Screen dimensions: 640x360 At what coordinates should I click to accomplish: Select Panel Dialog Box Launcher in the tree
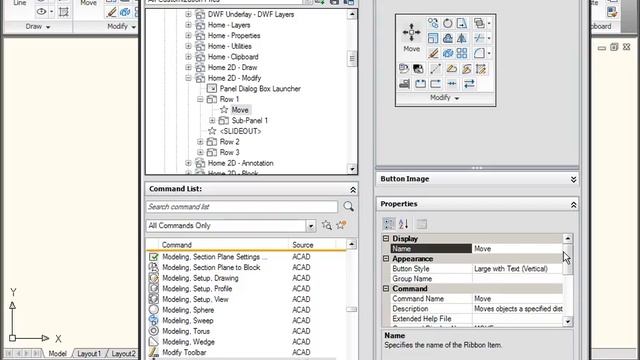coord(260,89)
